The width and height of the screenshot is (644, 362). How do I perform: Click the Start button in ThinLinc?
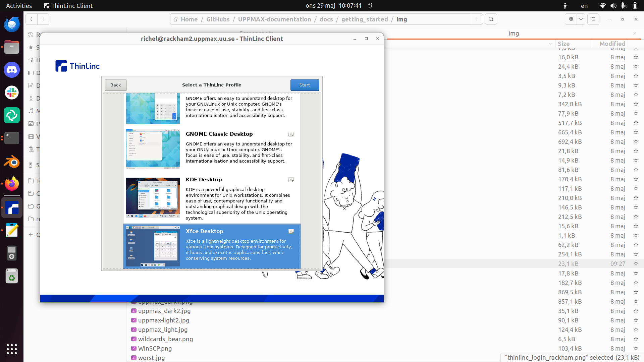click(x=305, y=85)
